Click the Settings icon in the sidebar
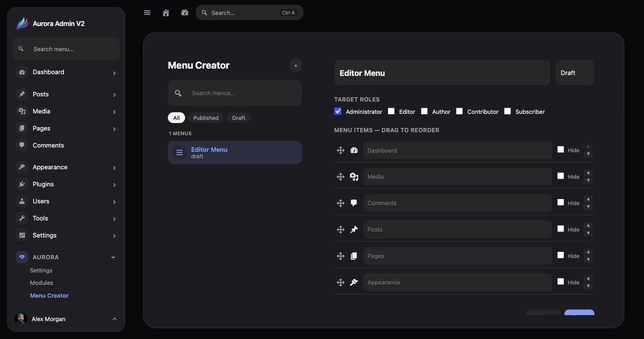The height and width of the screenshot is (339, 644). coord(22,235)
